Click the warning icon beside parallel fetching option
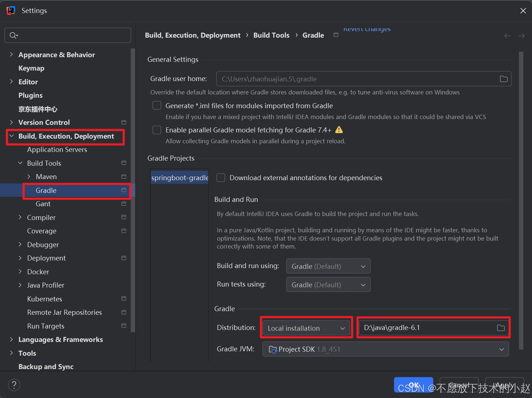The image size is (532, 398). tap(339, 130)
